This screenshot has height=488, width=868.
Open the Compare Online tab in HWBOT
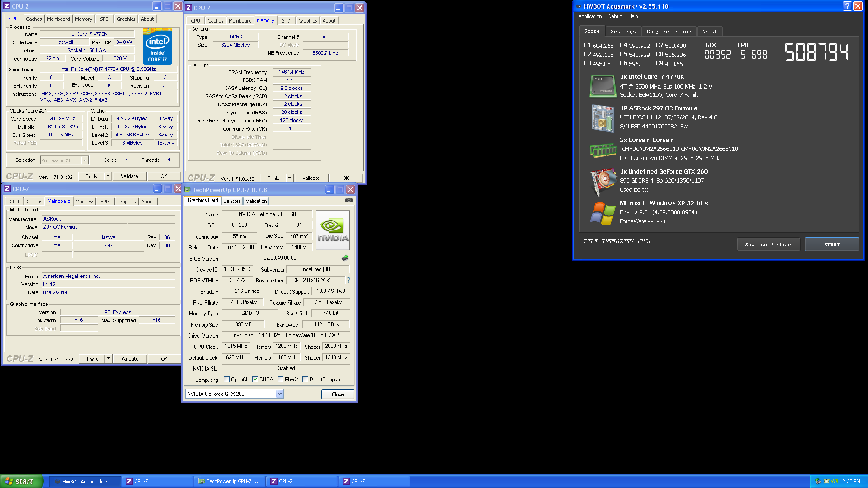point(669,32)
